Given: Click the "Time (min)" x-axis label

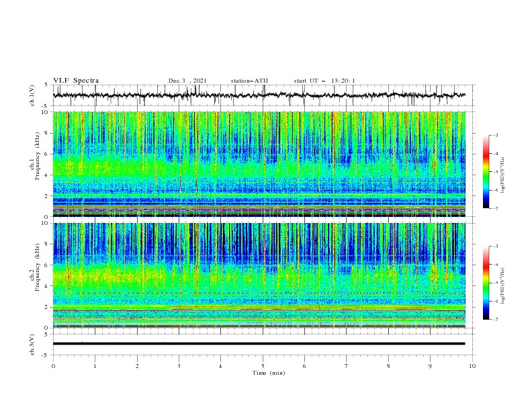Looking at the screenshot, I should pyautogui.click(x=269, y=373).
